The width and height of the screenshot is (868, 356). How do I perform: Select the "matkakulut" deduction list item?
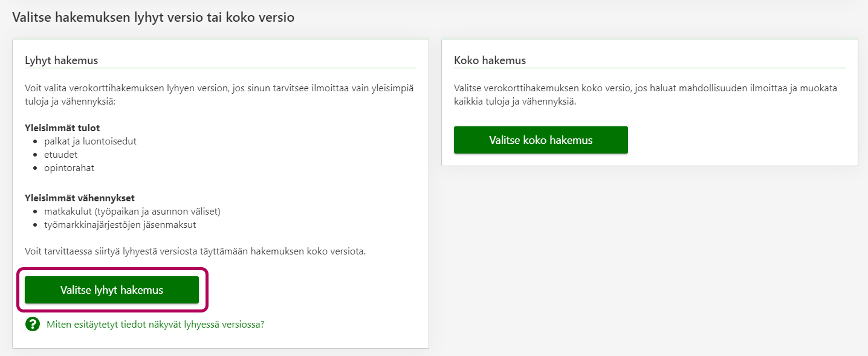132,212
